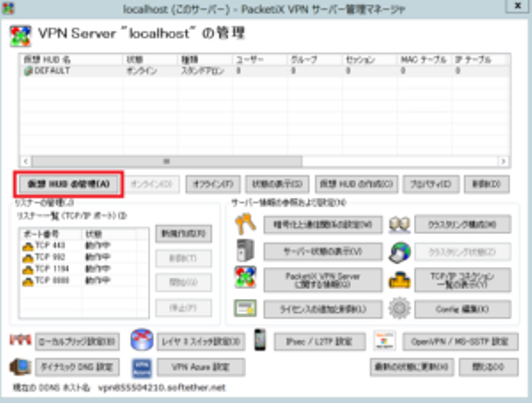Click the monitor icon beside Dynamic DNS settings
Viewport: 532px width, 403px height.
click(x=20, y=367)
